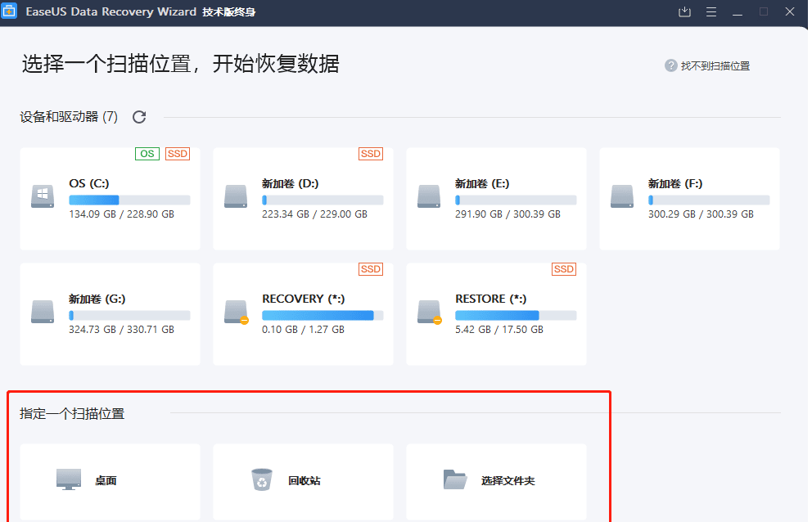Select the 新加卷 (D:) drive
Image resolution: width=812 pixels, height=522 pixels.
point(303,199)
